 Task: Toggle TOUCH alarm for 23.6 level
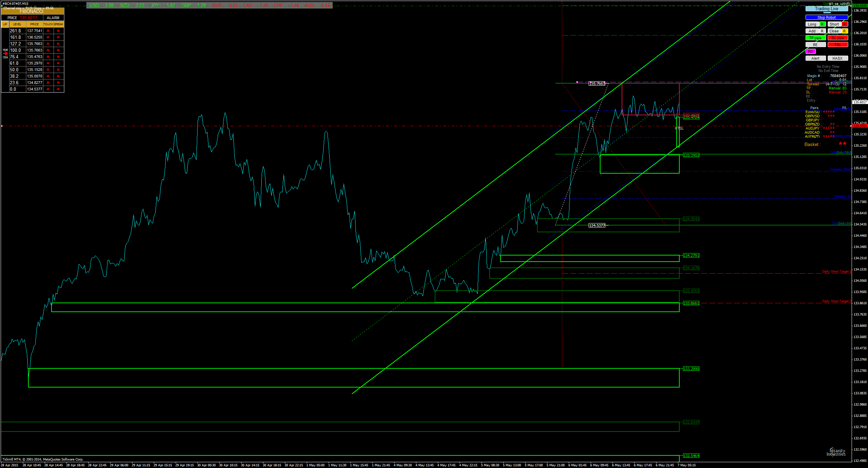[48, 83]
